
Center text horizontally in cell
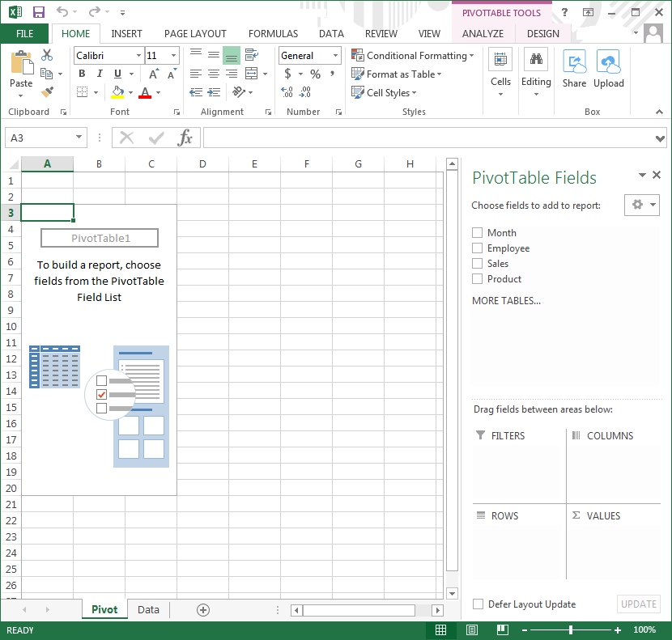pyautogui.click(x=214, y=74)
